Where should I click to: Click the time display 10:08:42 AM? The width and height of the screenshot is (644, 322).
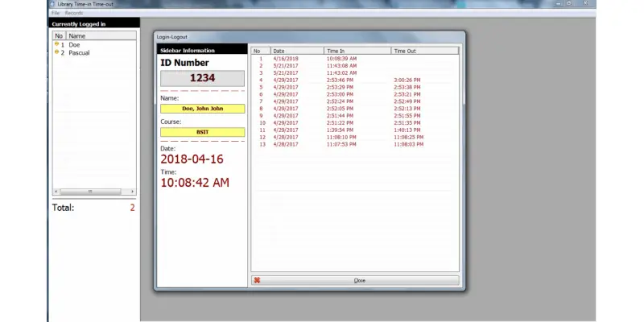[195, 183]
